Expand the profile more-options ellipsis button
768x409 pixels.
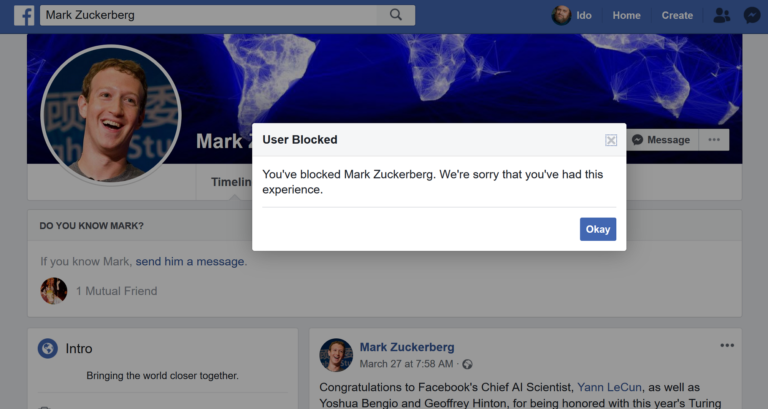(x=714, y=140)
